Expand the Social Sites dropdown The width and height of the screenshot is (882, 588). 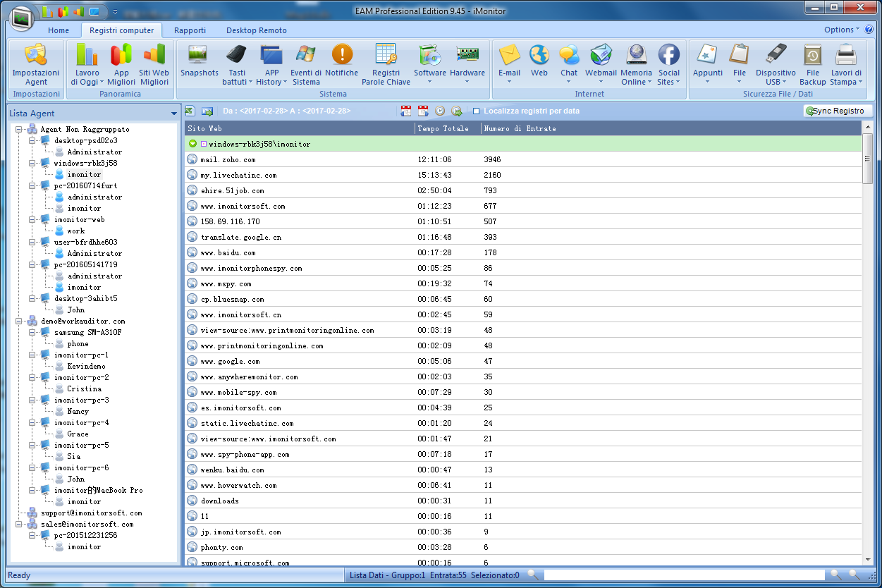[x=668, y=82]
